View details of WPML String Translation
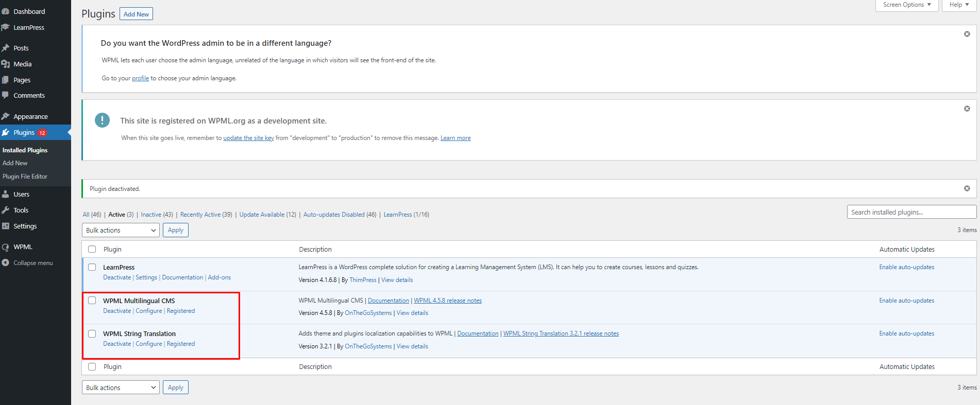 pos(412,346)
